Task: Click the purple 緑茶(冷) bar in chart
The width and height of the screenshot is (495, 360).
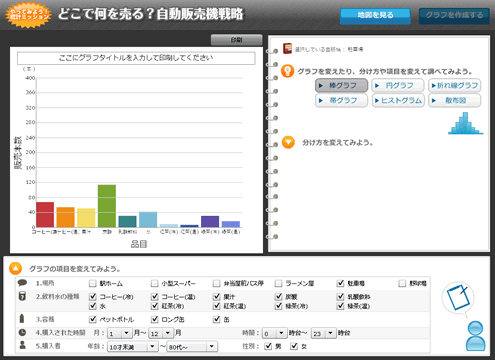Action: pos(210,221)
